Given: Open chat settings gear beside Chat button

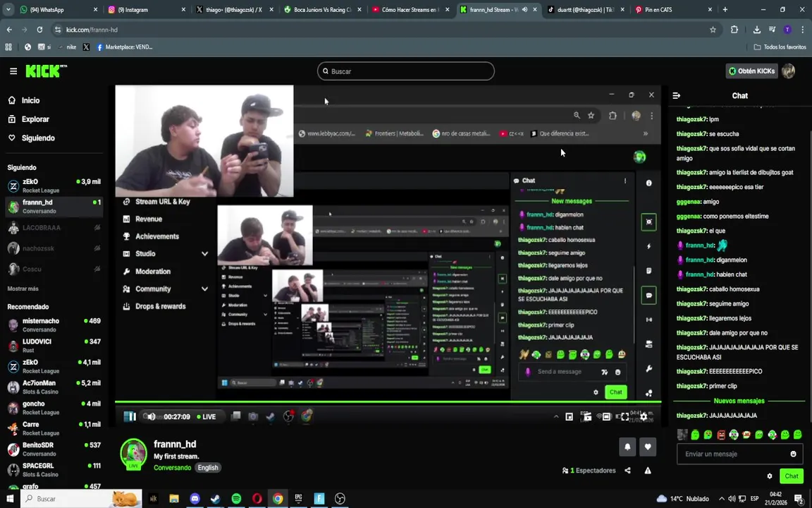Looking at the screenshot, I should point(770,476).
